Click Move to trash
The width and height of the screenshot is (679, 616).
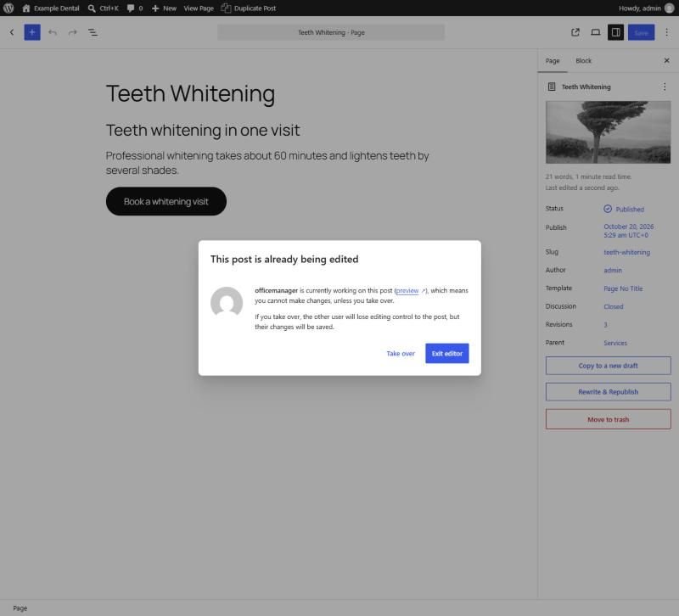[608, 419]
